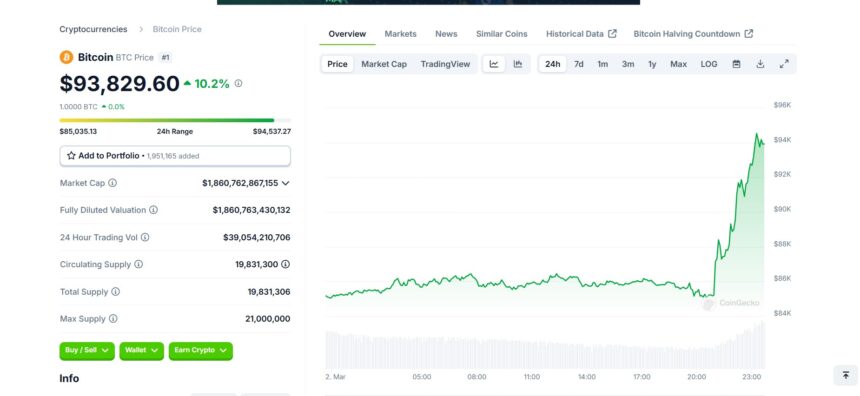860x396 pixels.
Task: Click the volume bars under the chart
Action: tap(545, 346)
